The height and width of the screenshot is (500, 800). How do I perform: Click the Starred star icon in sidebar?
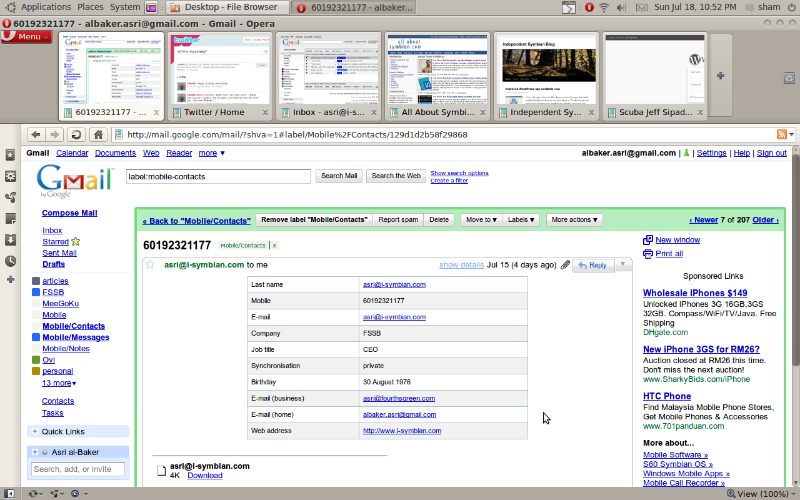point(76,241)
